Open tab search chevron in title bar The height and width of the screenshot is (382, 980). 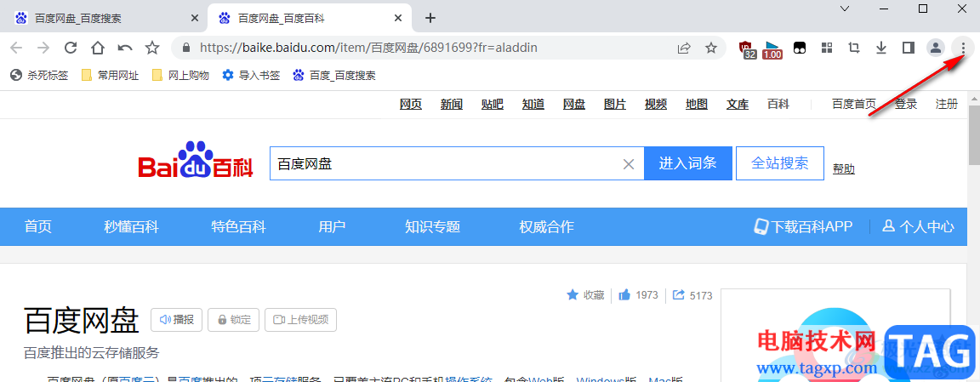[845, 9]
